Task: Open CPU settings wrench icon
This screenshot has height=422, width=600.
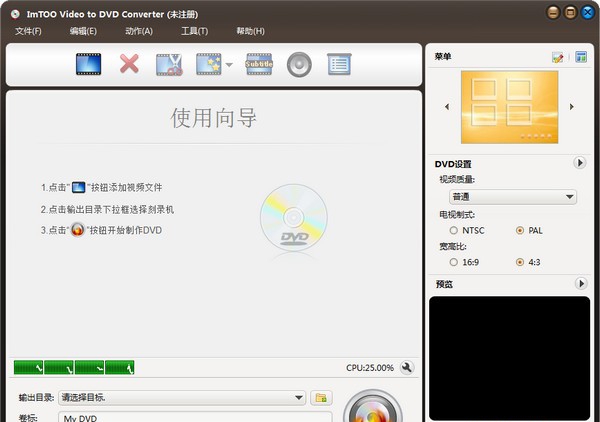Action: (x=407, y=368)
